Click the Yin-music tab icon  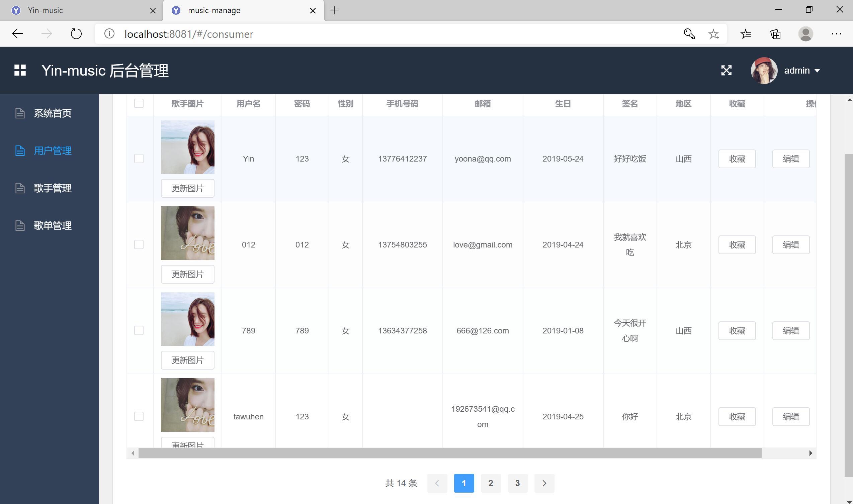tap(17, 10)
